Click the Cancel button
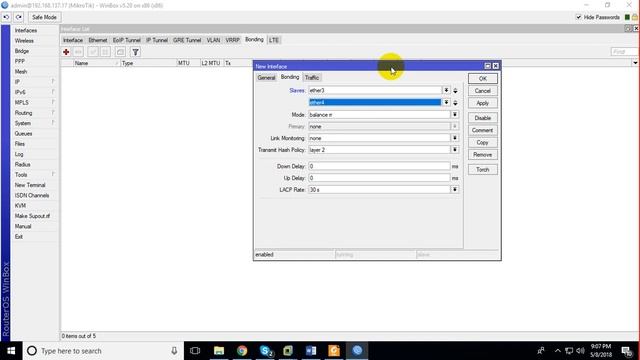Image resolution: width=640 pixels, height=360 pixels. coord(482,91)
